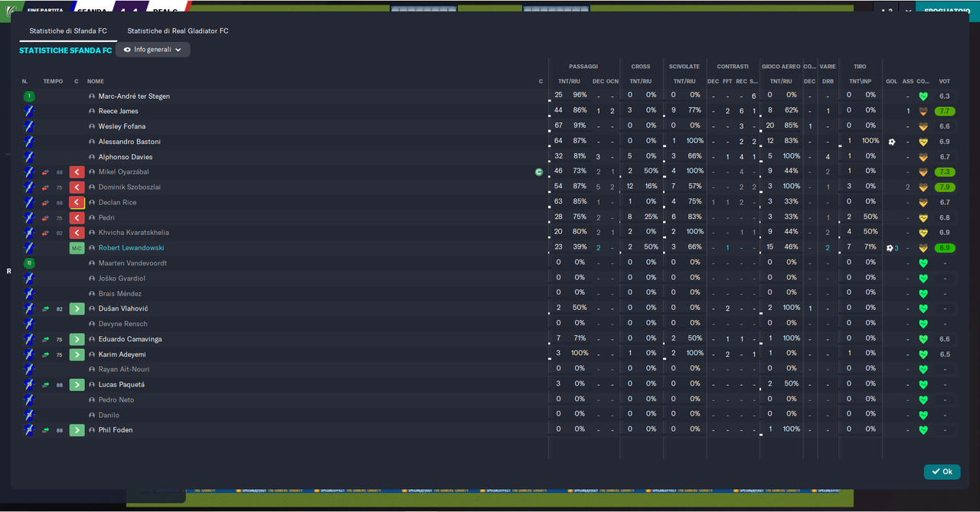
Task: Click the goal ball icon in Alessandro Bastoni's row
Action: click(x=891, y=142)
